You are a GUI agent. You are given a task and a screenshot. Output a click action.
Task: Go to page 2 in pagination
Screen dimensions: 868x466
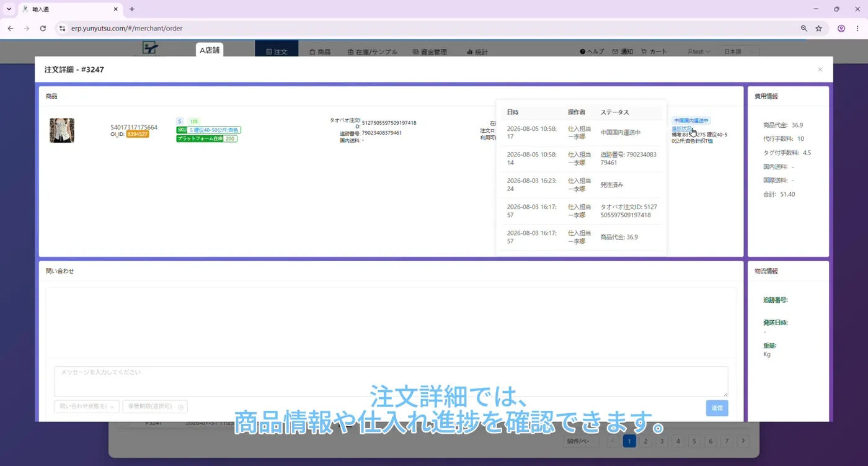coord(646,441)
